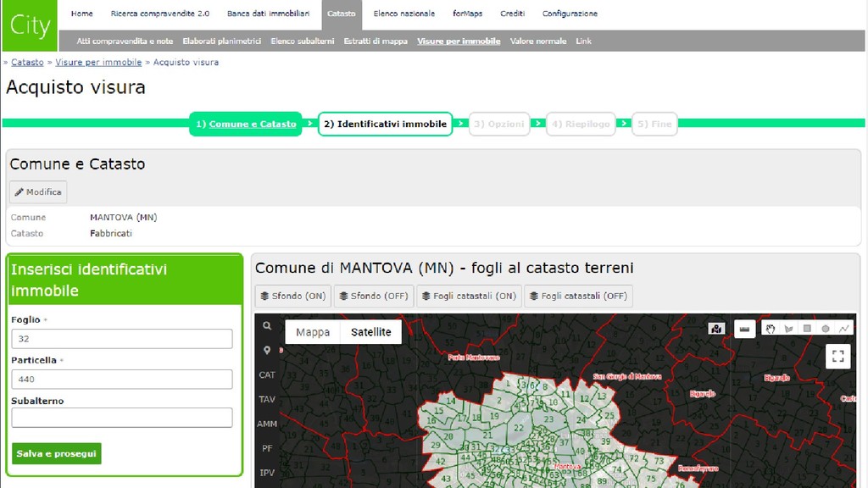
Task: Click the location pin icon on map sidebar
Action: 267,350
